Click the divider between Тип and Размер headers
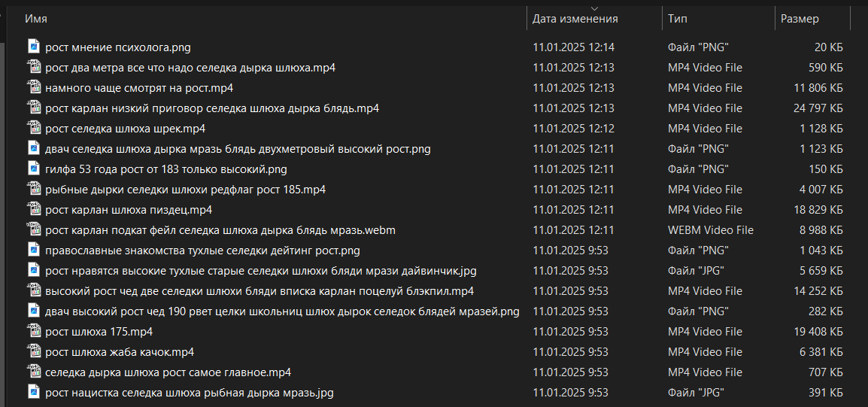 775,18
